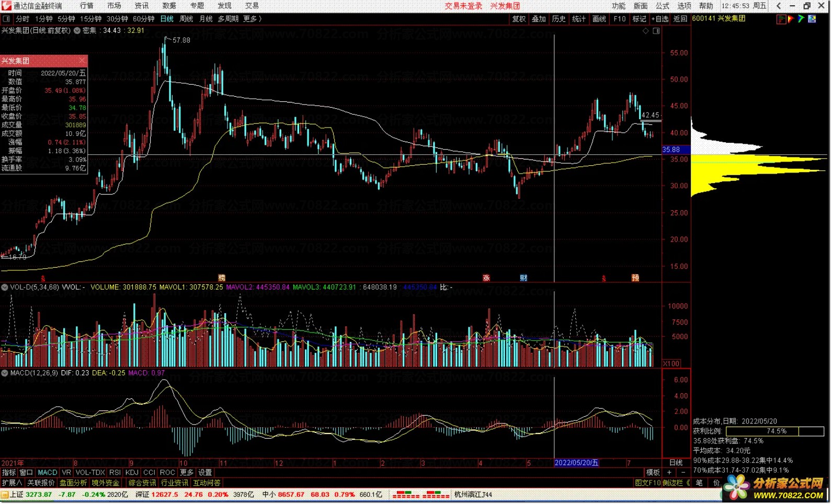Click the back arrow icon near clock
Screen dimensions: 832x504
(x=779, y=6)
